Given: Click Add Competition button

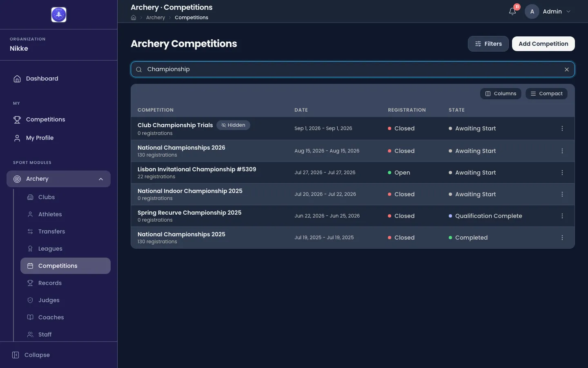Looking at the screenshot, I should (543, 44).
